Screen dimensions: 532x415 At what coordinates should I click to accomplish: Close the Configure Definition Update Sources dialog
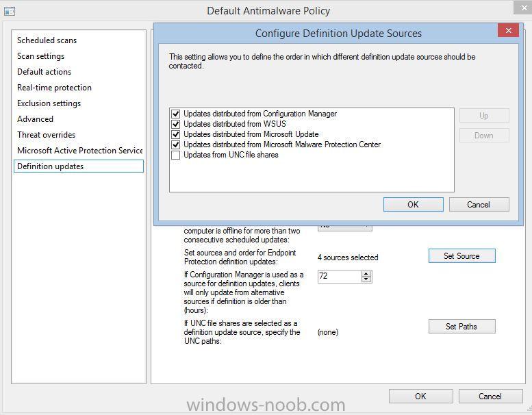[508, 31]
